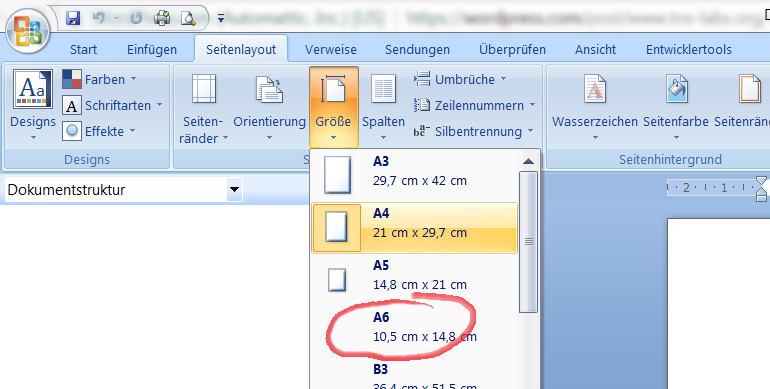
Task: Undo last action in quick access toolbar
Action: tap(99, 18)
